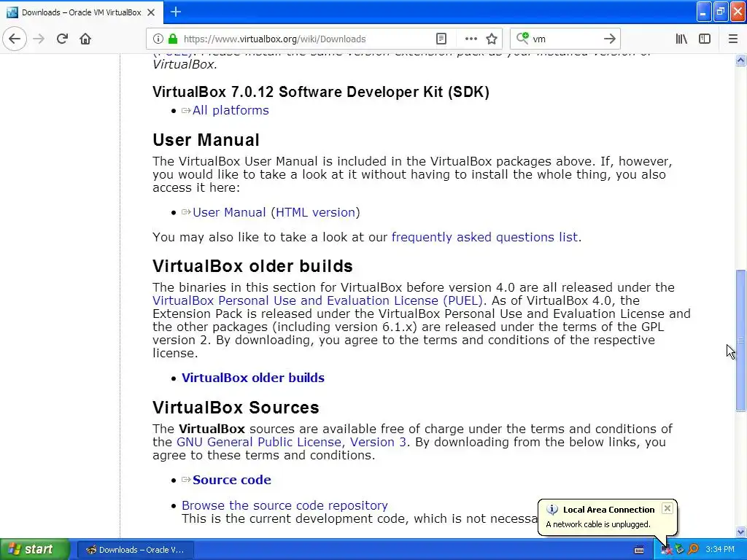Screen dimensions: 747x560
Task: Open the Library bookmarks icon
Action: [x=681, y=39]
